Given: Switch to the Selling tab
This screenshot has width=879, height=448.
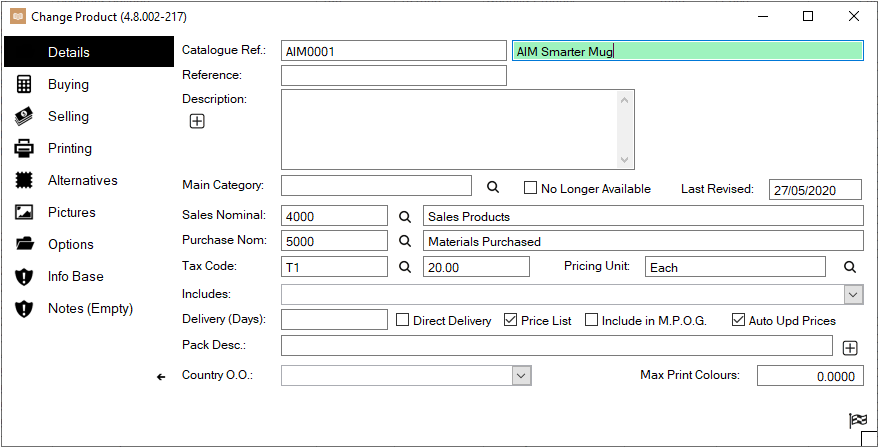Looking at the screenshot, I should [x=68, y=116].
